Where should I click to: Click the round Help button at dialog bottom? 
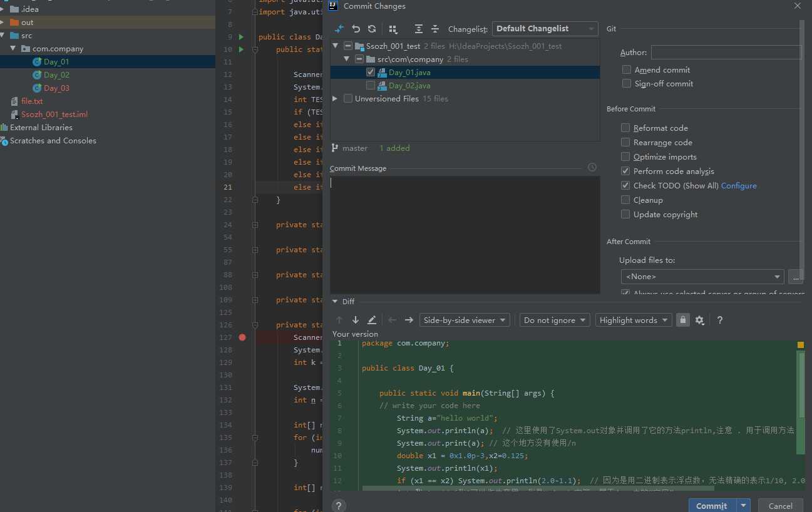point(338,505)
